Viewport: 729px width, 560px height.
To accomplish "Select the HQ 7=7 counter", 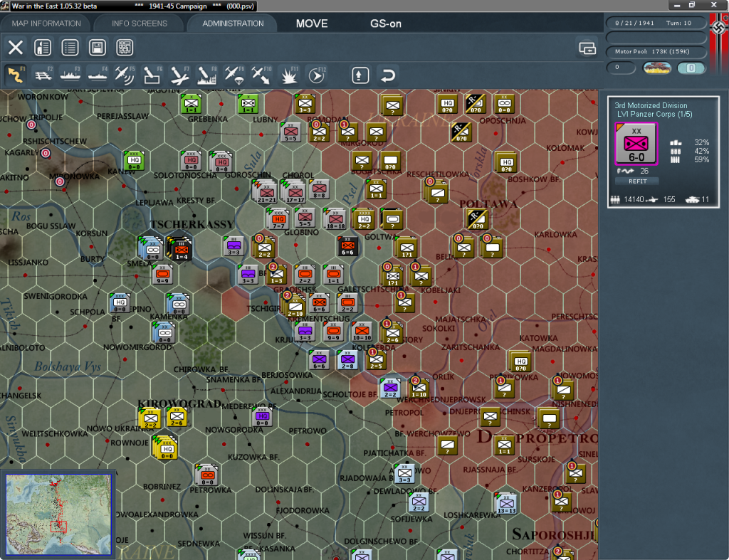I will tap(278, 219).
